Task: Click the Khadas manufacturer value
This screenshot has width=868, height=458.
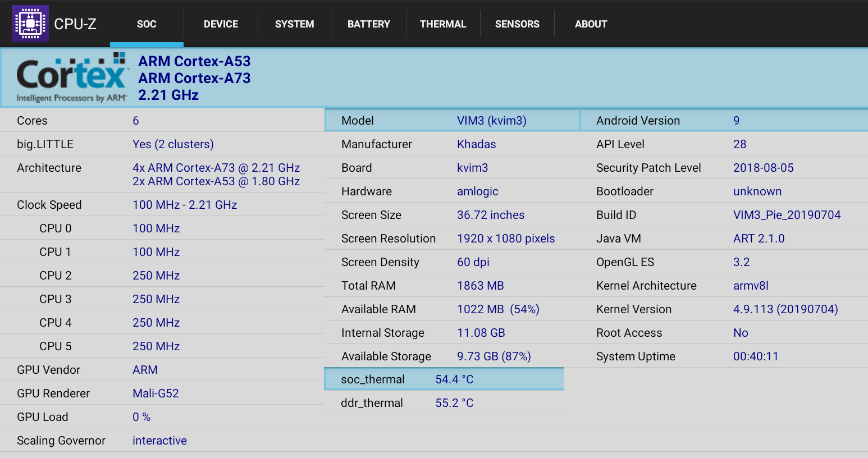Action: [x=476, y=144]
